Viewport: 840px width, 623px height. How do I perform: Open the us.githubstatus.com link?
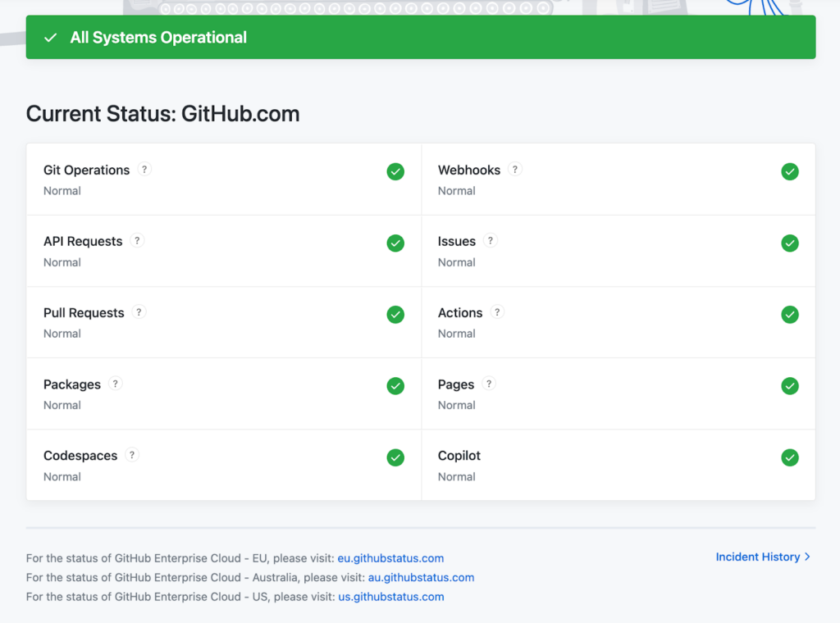pyautogui.click(x=390, y=597)
